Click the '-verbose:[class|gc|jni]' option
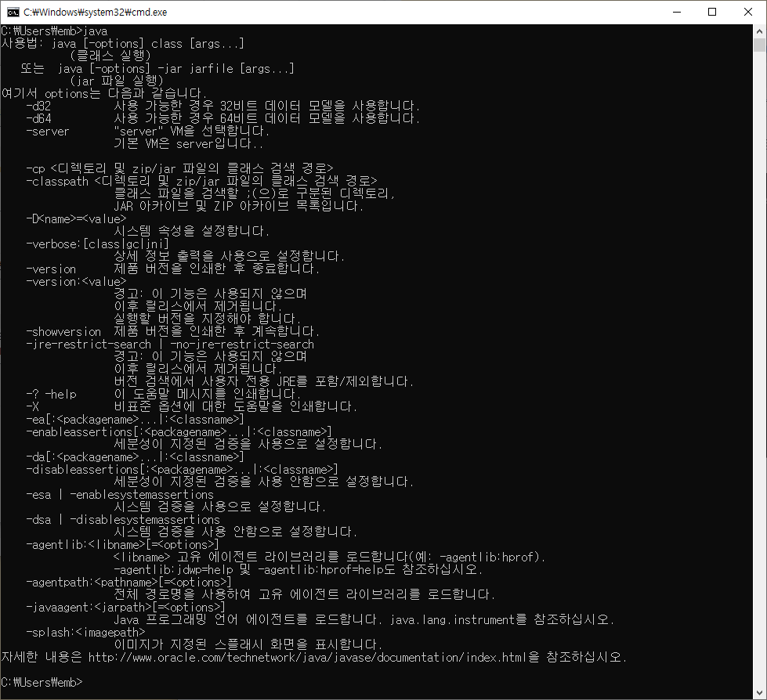The height and width of the screenshot is (700, 767). tap(98, 244)
